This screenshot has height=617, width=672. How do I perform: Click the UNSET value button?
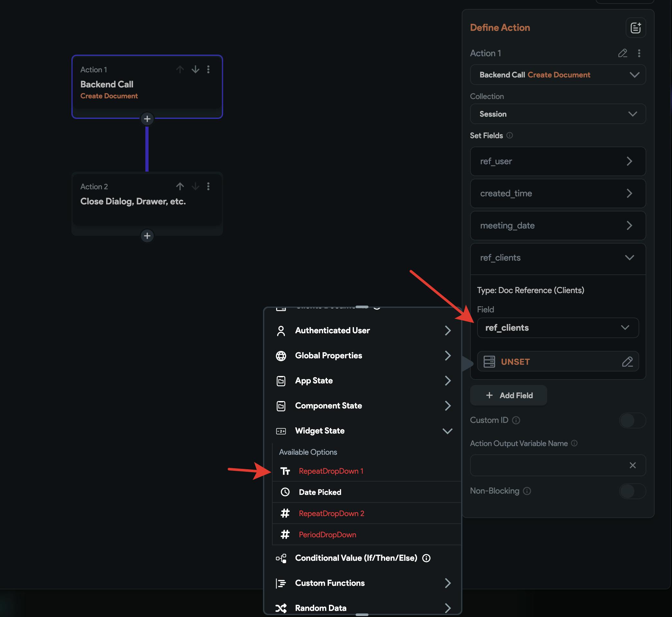[x=558, y=362]
